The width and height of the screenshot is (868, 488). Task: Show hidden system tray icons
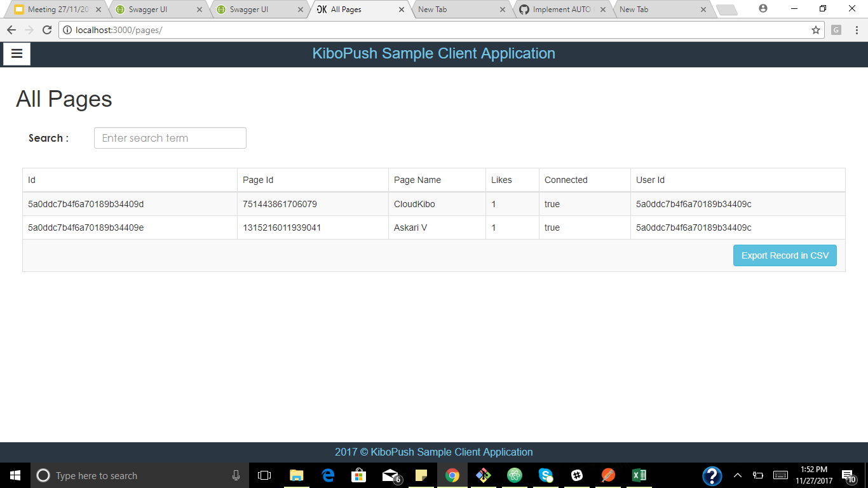[x=738, y=475]
